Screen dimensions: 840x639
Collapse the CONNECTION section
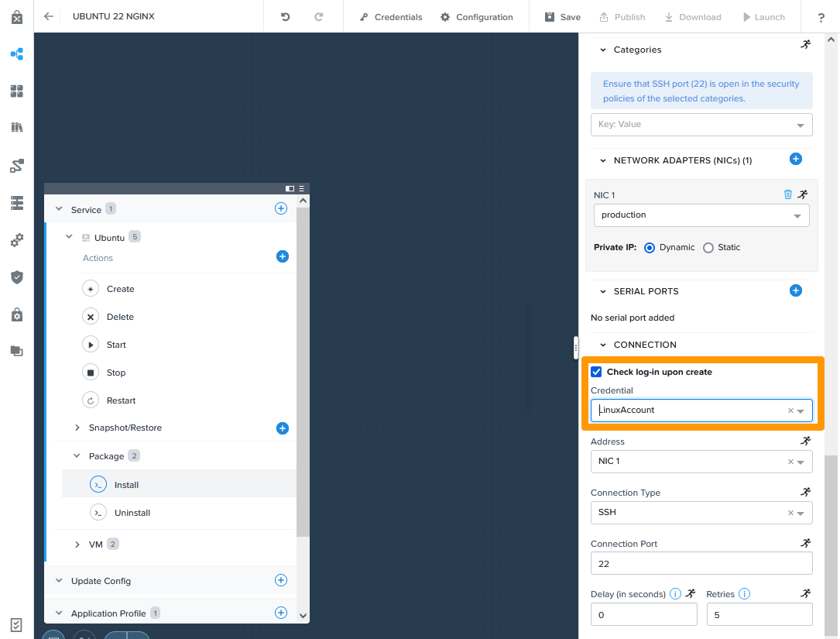tap(603, 345)
